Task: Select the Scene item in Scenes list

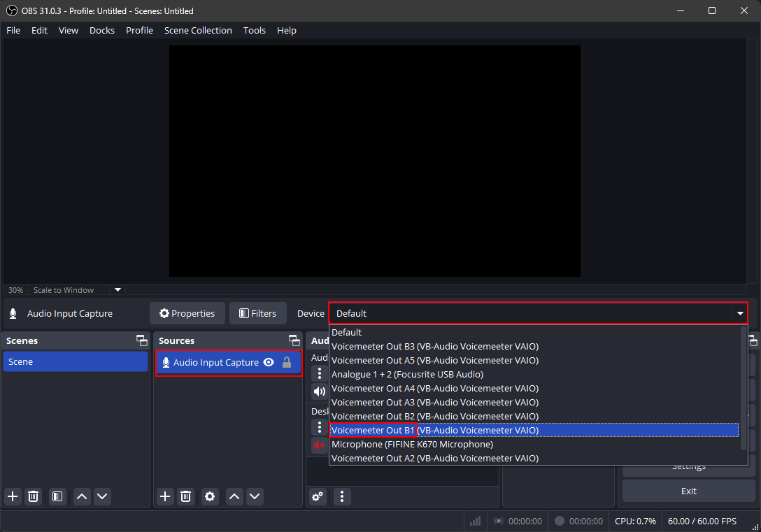Action: [74, 361]
